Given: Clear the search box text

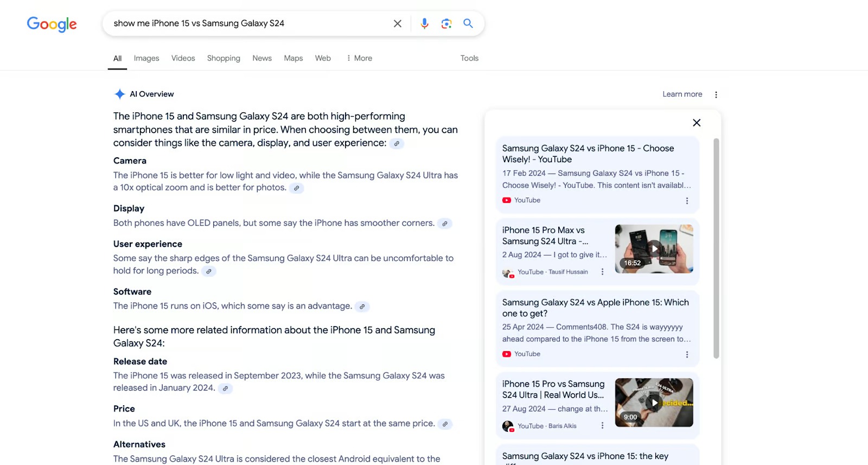Looking at the screenshot, I should pyautogui.click(x=397, y=23).
